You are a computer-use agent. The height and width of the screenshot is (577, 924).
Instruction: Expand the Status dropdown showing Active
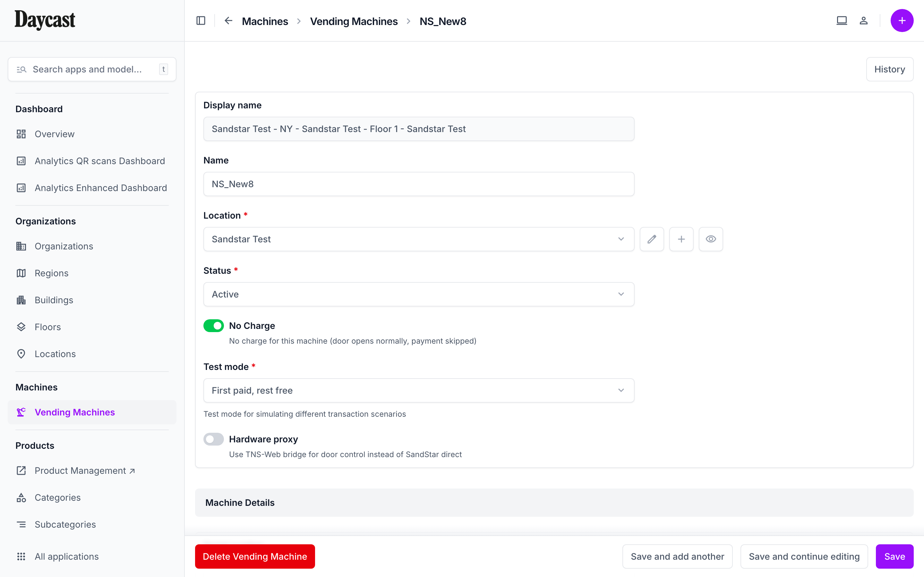[x=418, y=294]
